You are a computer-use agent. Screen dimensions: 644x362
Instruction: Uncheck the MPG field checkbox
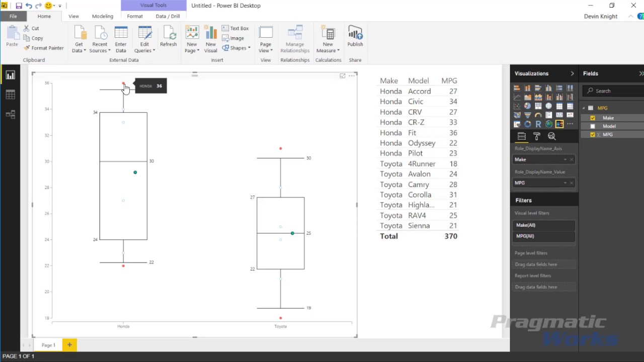pos(593,135)
